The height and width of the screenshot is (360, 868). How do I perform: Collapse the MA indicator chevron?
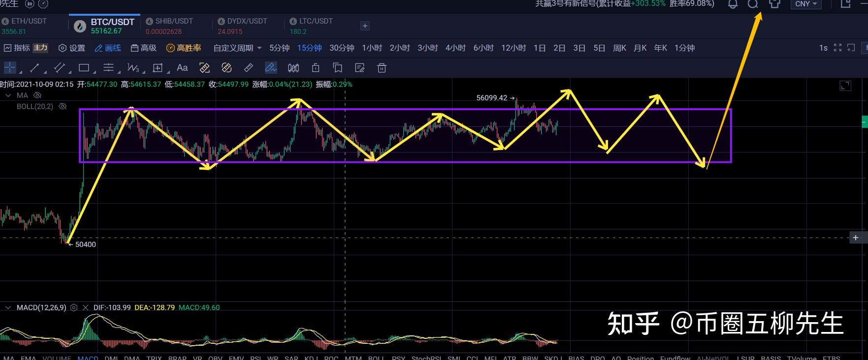8,95
